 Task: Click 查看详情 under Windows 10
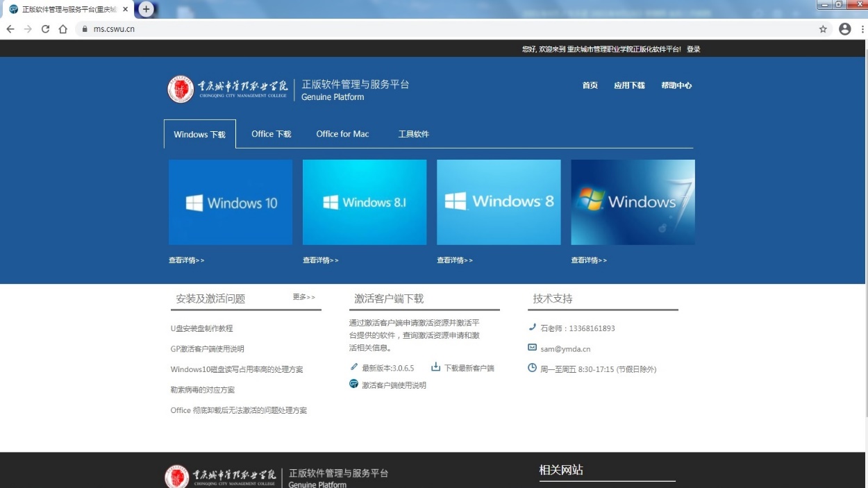187,260
